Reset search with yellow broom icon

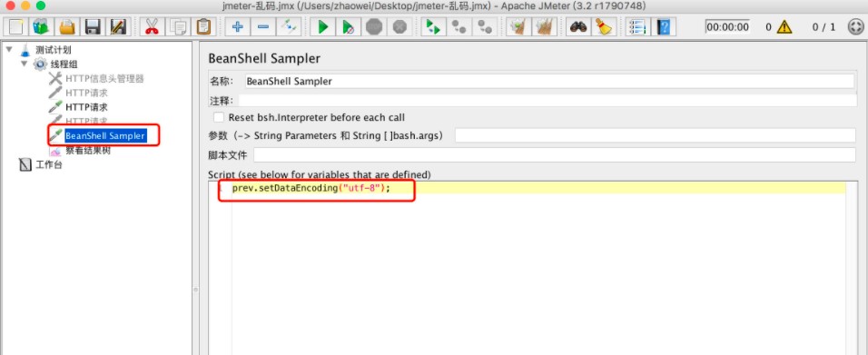604,26
